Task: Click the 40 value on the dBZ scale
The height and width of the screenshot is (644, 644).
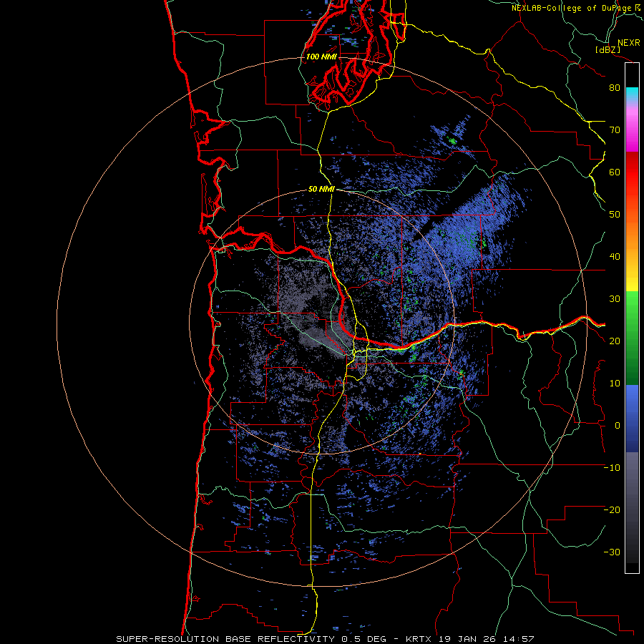Action: [x=615, y=257]
